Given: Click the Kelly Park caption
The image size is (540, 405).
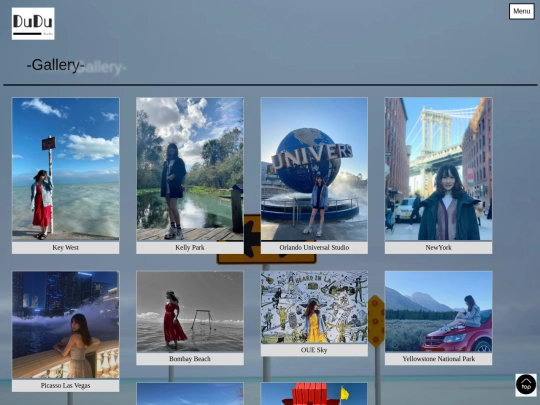Looking at the screenshot, I should tap(190, 248).
